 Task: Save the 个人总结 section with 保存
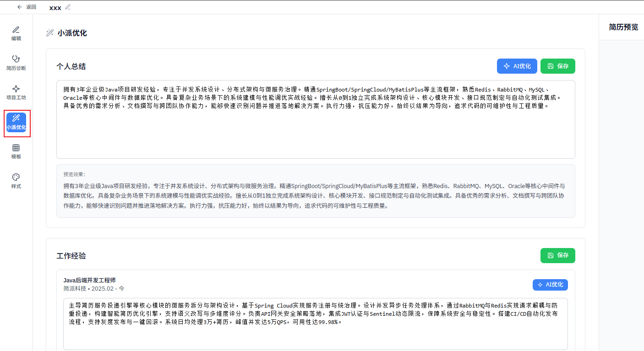557,66
